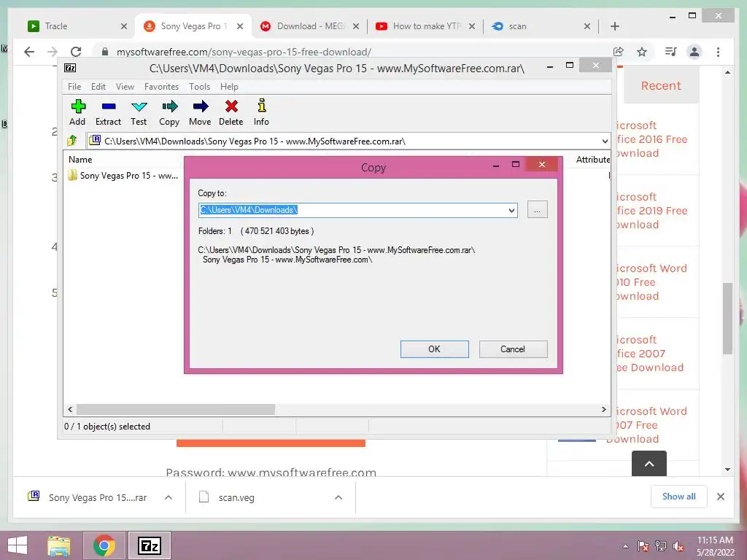This screenshot has height=560, width=747.
Task: Open Microsoft Office 2019 Free Download link
Action: 651,211
